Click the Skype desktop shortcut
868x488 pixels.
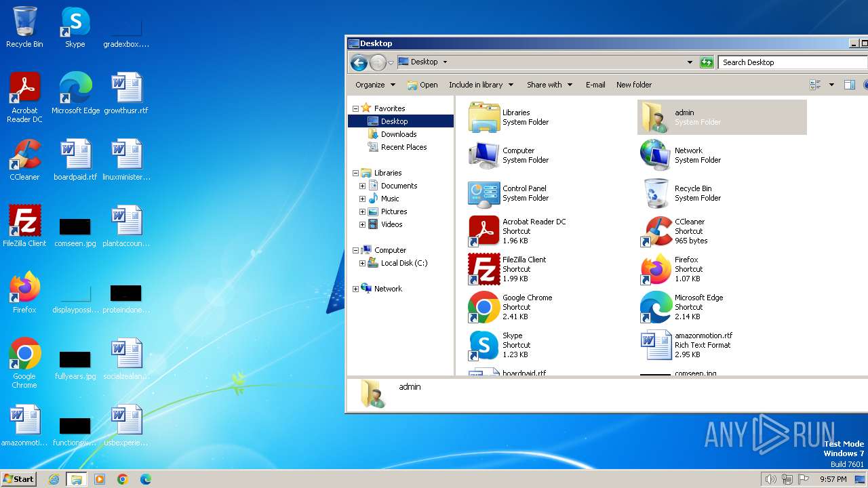(x=75, y=27)
